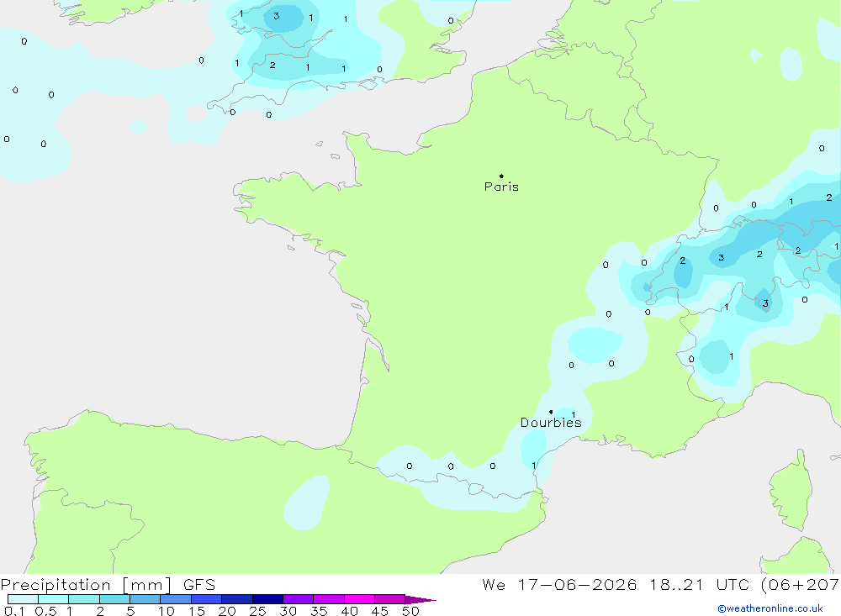
Task: Click the Paris city label
Action: coord(501,187)
